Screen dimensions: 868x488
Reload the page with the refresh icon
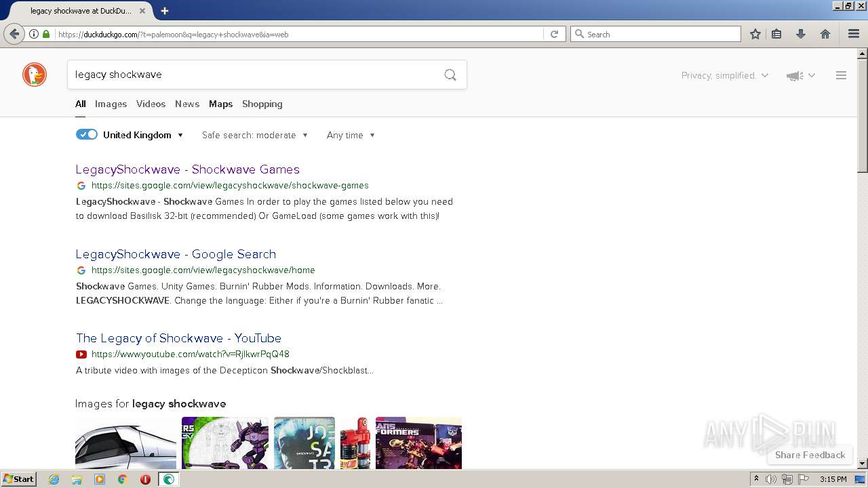tap(554, 34)
